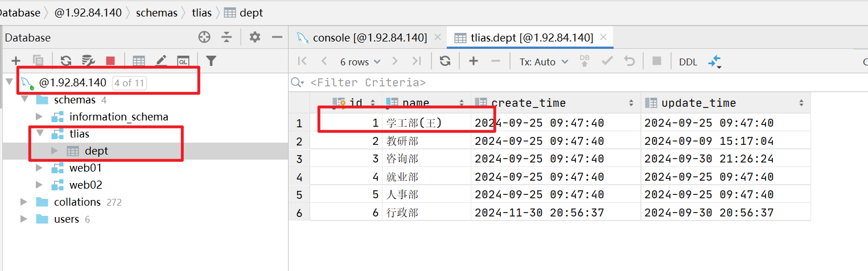Screen dimensions: 868x271
Task: Click the filter funnel icon in Database panel
Action: coord(211,61)
